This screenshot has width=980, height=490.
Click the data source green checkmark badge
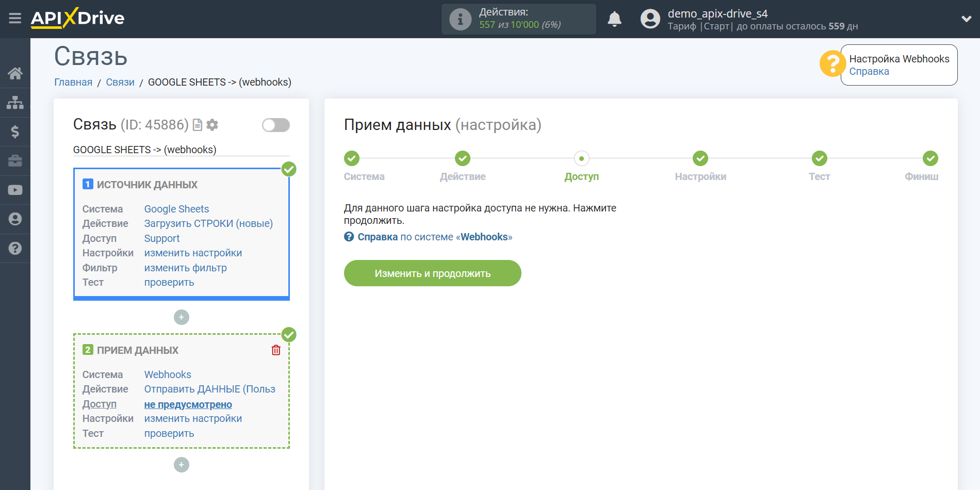289,169
